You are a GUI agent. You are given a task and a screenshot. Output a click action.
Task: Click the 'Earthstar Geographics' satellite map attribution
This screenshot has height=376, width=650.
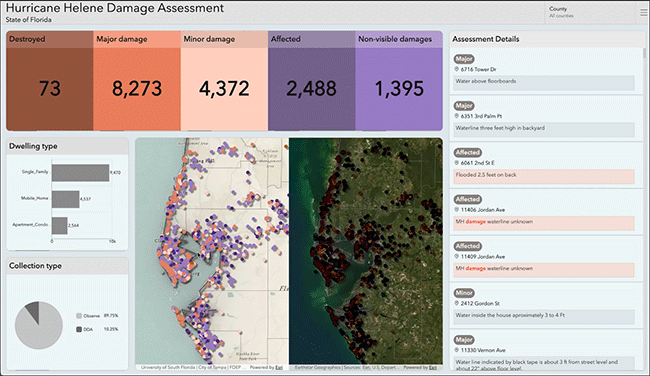318,367
